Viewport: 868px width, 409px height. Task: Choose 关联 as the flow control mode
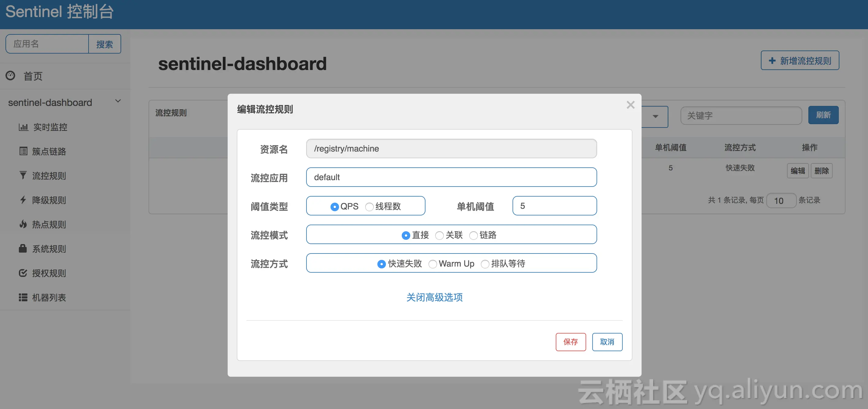coord(439,235)
